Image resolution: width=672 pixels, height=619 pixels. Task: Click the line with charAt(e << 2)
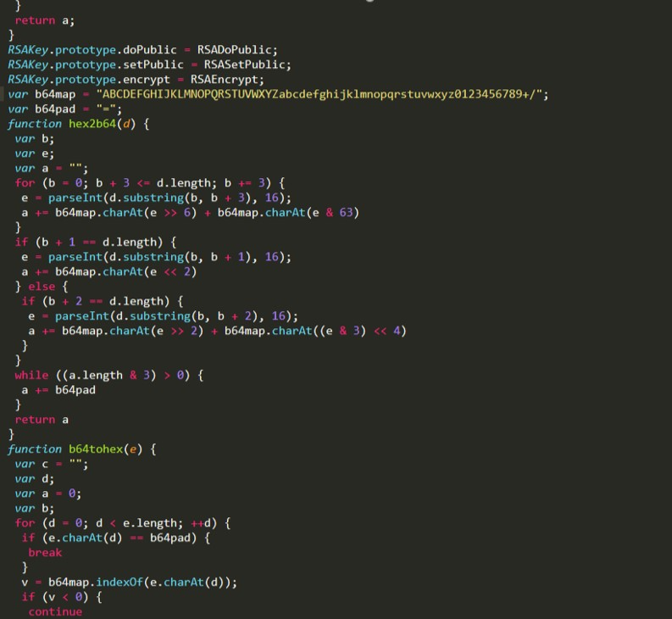coord(108,272)
